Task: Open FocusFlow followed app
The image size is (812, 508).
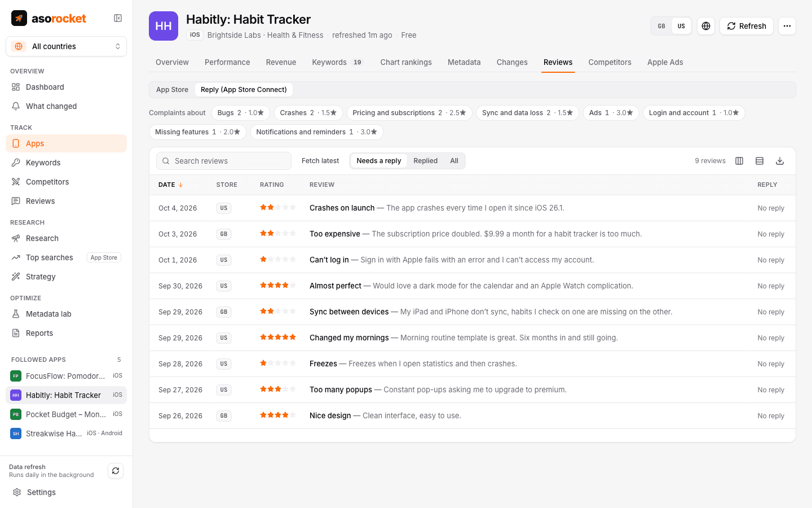Action: (x=66, y=376)
